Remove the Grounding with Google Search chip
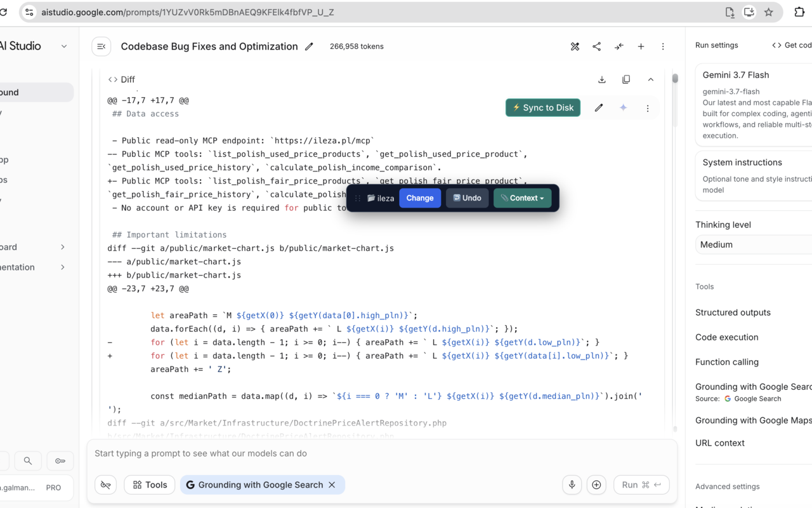Image resolution: width=812 pixels, height=508 pixels. (332, 485)
